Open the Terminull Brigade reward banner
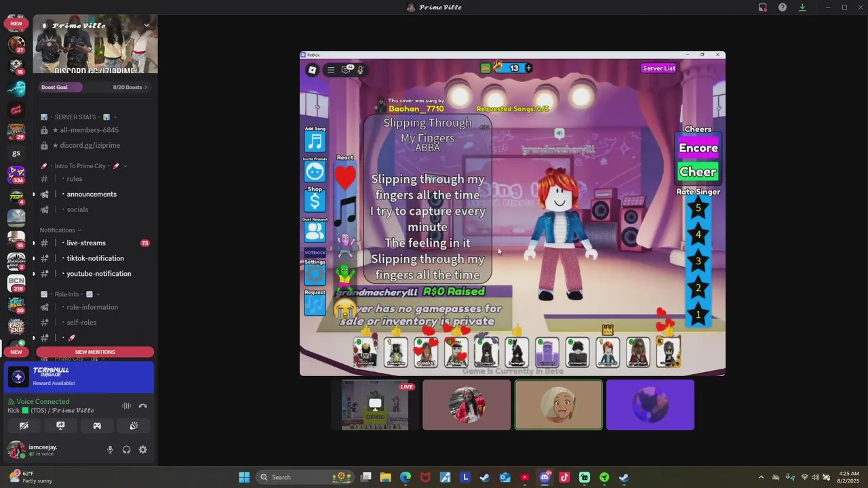The image size is (868, 488). [79, 376]
